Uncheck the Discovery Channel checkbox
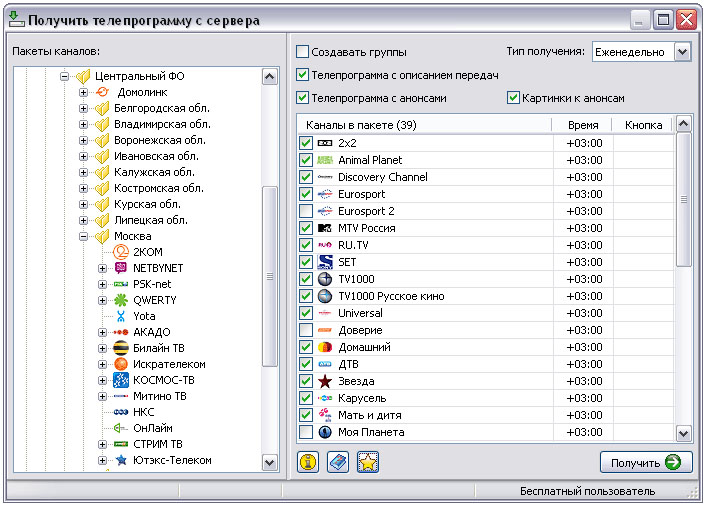705x505 pixels. 306,177
